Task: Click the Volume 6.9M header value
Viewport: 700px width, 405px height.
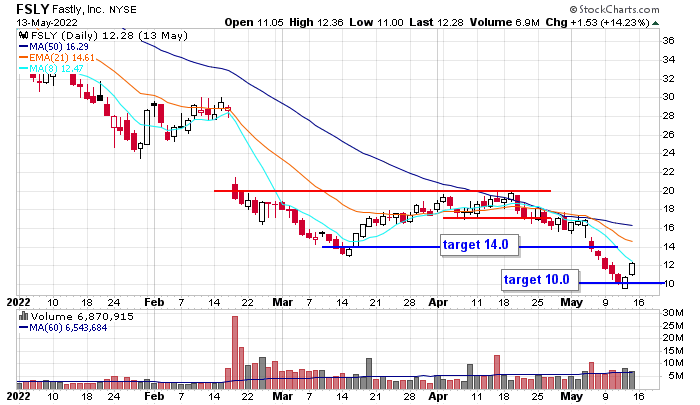Action: point(504,22)
